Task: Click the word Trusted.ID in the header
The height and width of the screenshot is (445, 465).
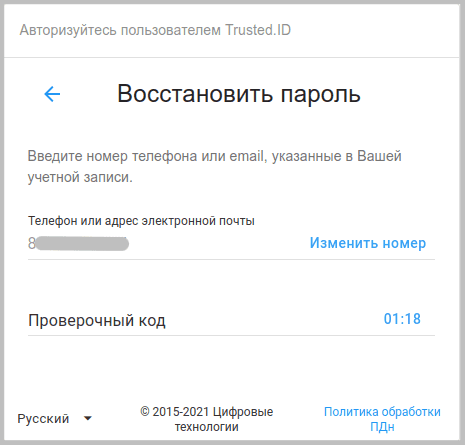Action: coord(258,30)
